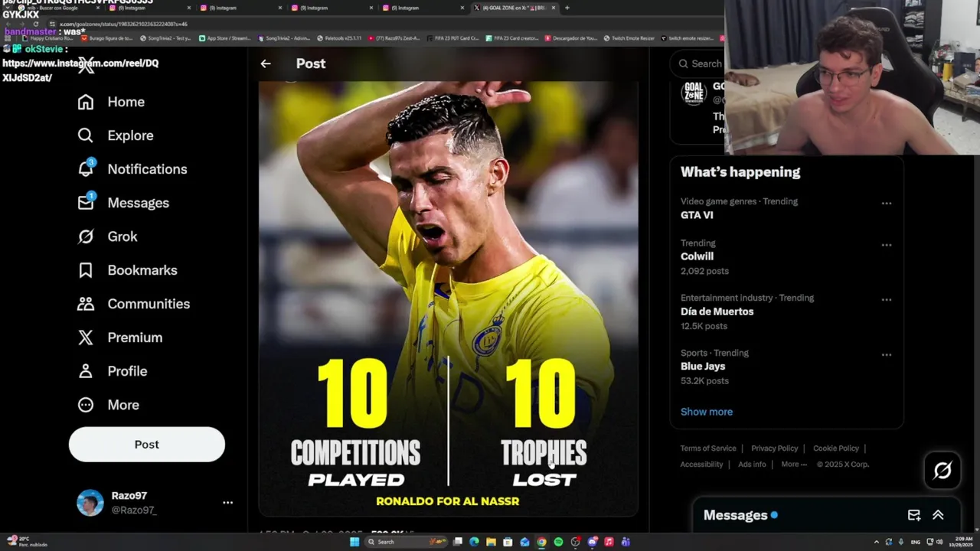This screenshot has height=551, width=980.
Task: Open Notifications bell icon
Action: pyautogui.click(x=86, y=169)
